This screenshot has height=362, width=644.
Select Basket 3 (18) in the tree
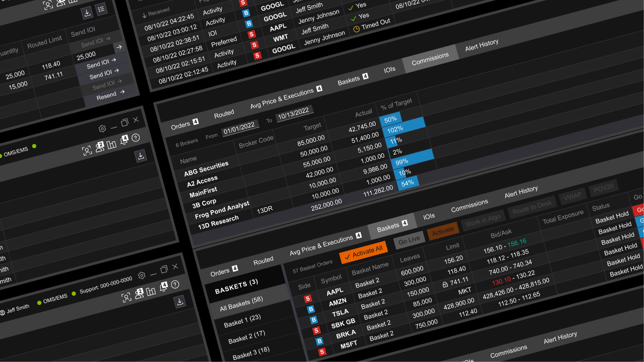click(251, 353)
